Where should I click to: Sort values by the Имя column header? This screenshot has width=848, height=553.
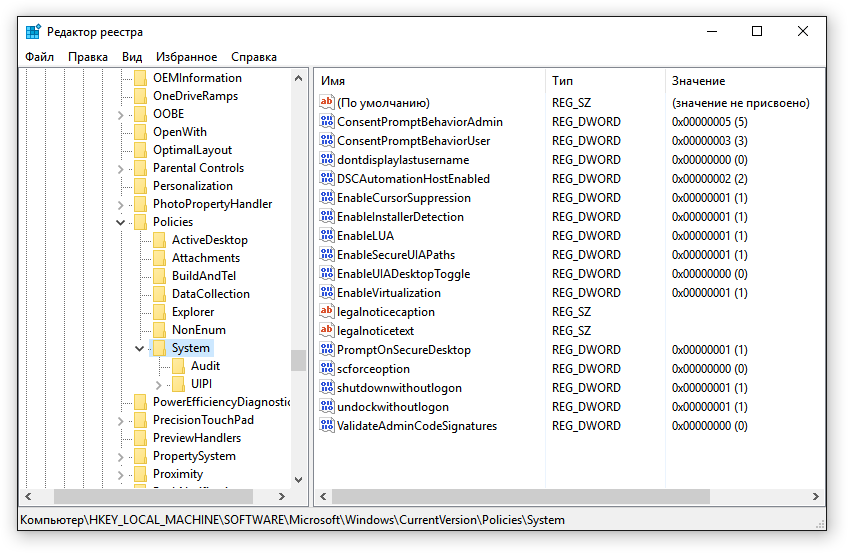[430, 81]
